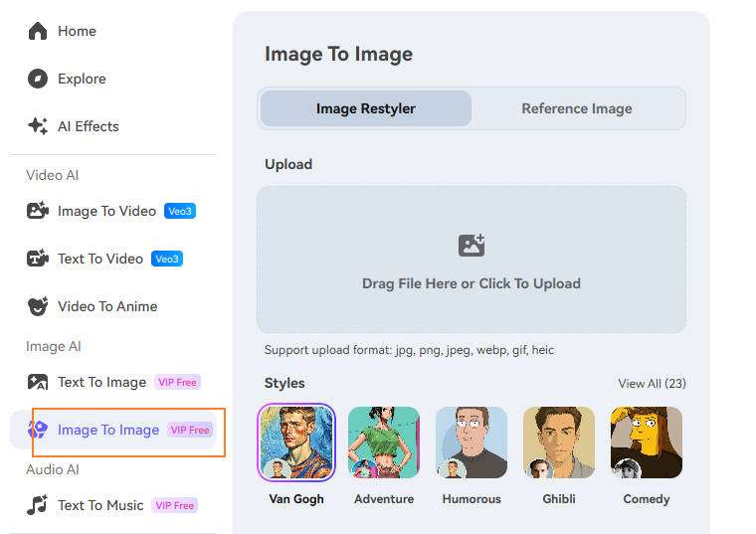
Task: Click the Text To Video icon
Action: click(38, 259)
